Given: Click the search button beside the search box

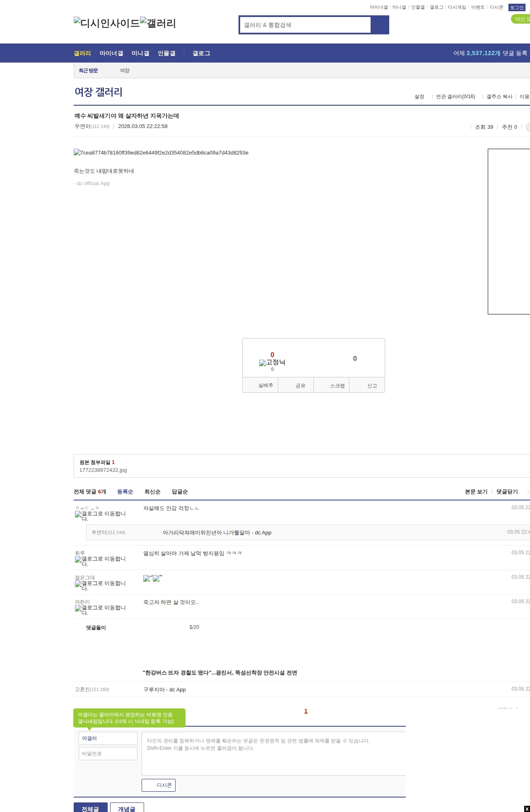Looking at the screenshot, I should [x=380, y=25].
